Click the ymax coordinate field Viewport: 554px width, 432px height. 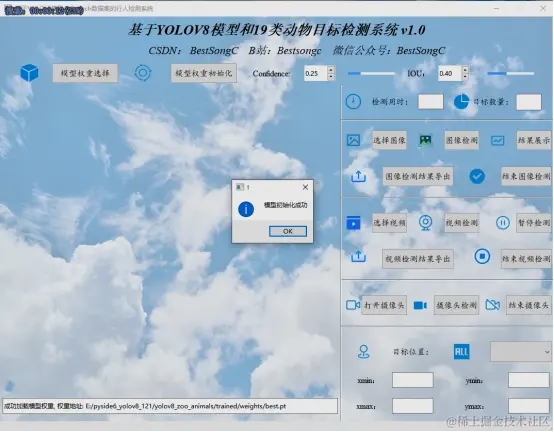(x=529, y=406)
